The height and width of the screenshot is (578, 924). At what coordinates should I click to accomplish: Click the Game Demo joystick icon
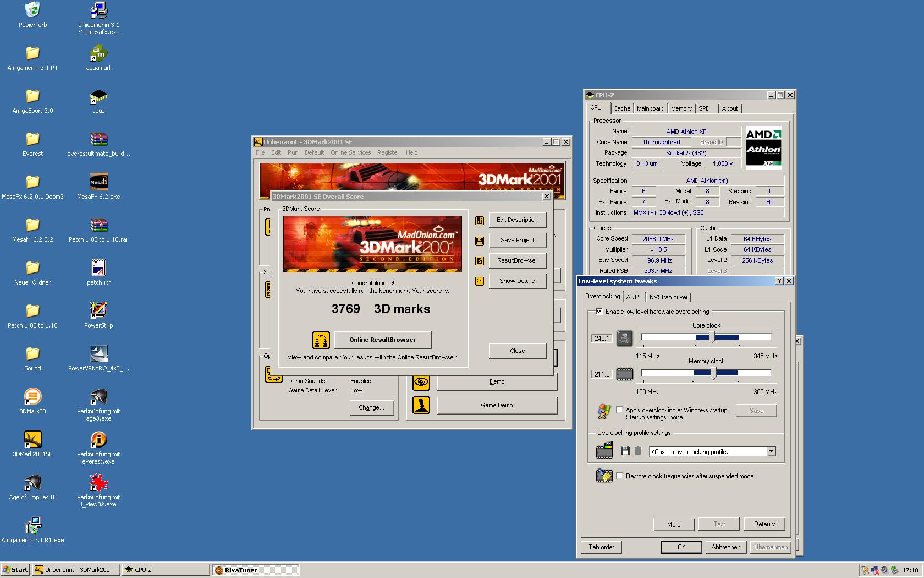[421, 406]
